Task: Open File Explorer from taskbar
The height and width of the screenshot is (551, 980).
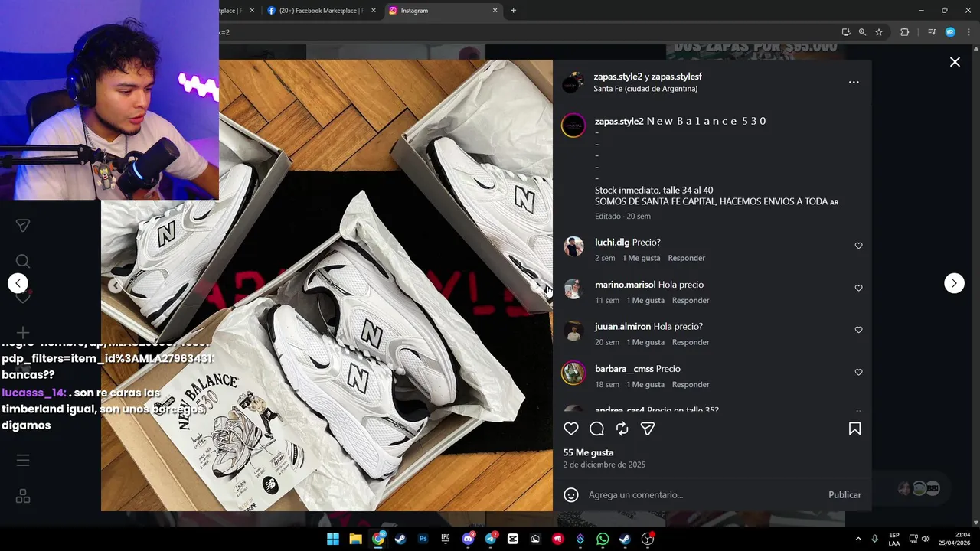Action: (355, 539)
